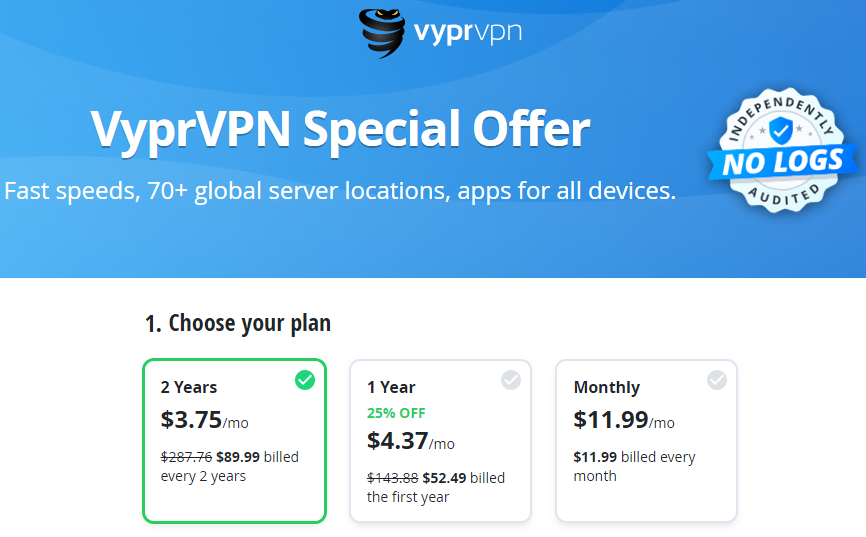
Task: Choose the 2 Years plan card
Action: pyautogui.click(x=235, y=441)
